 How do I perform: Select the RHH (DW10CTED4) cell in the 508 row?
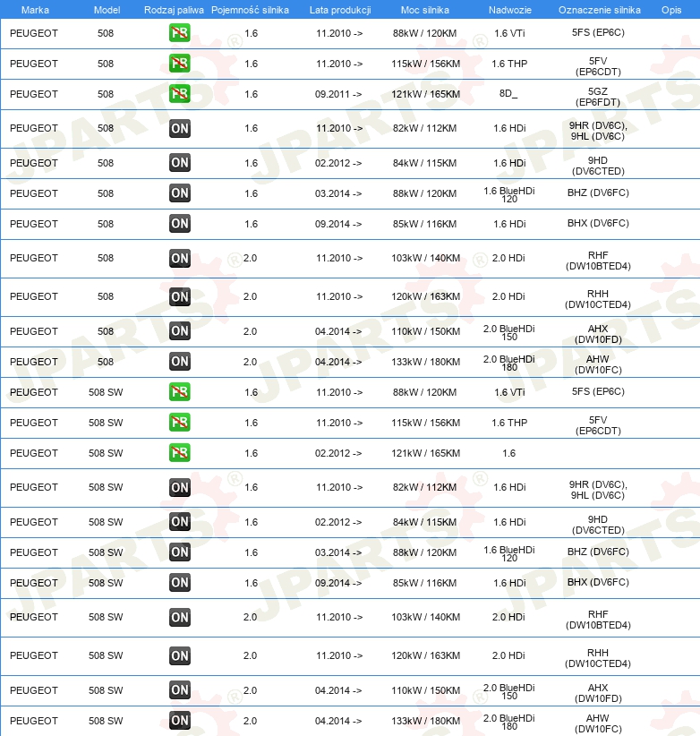coord(598,299)
